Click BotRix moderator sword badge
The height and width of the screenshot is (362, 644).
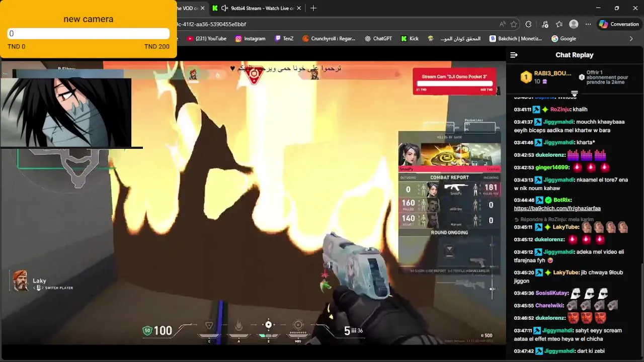pyautogui.click(x=538, y=200)
